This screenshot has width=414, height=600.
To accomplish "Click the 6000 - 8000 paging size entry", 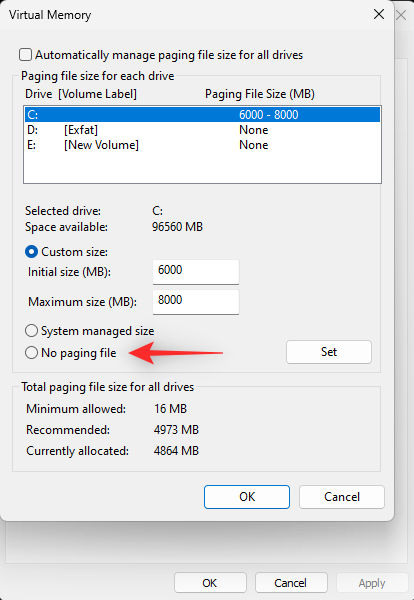I will [269, 114].
